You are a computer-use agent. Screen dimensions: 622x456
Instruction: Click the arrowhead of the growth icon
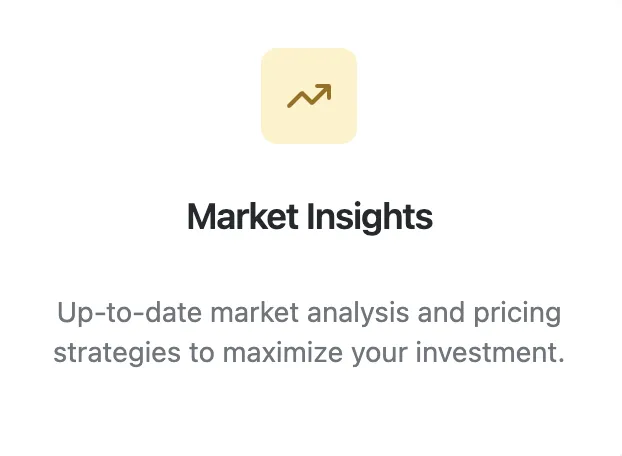(x=324, y=91)
